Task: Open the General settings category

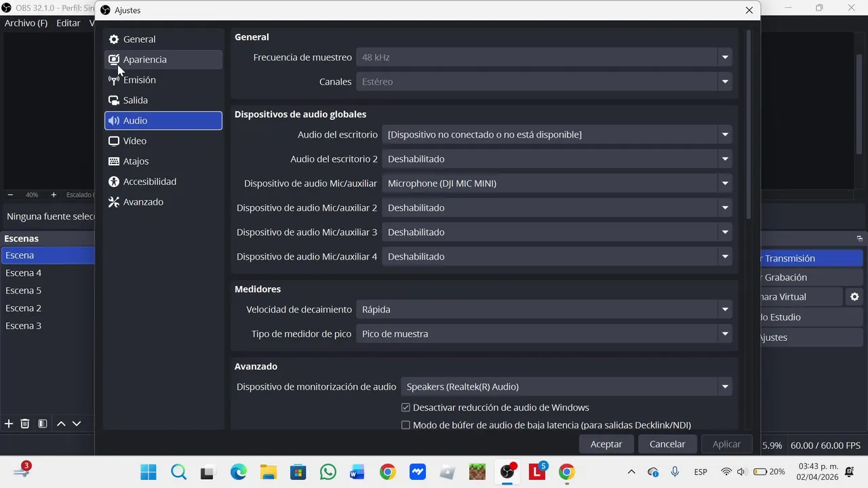Action: (x=163, y=39)
